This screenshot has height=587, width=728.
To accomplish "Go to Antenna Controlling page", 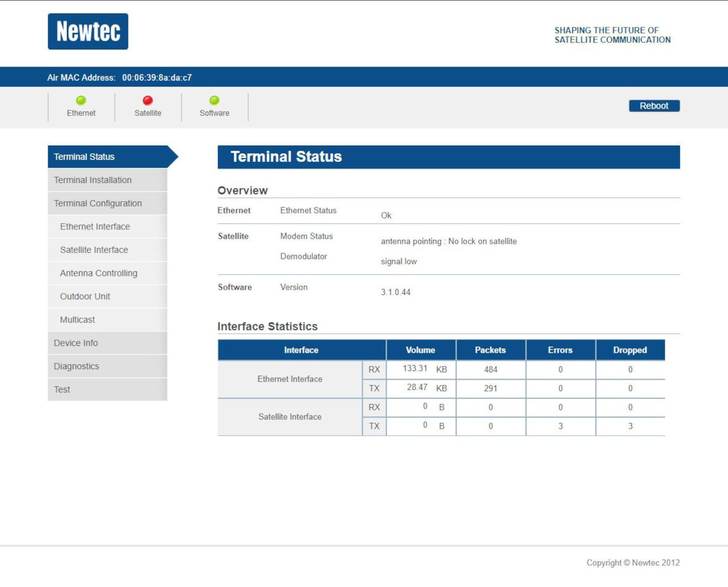I will click(x=98, y=273).
